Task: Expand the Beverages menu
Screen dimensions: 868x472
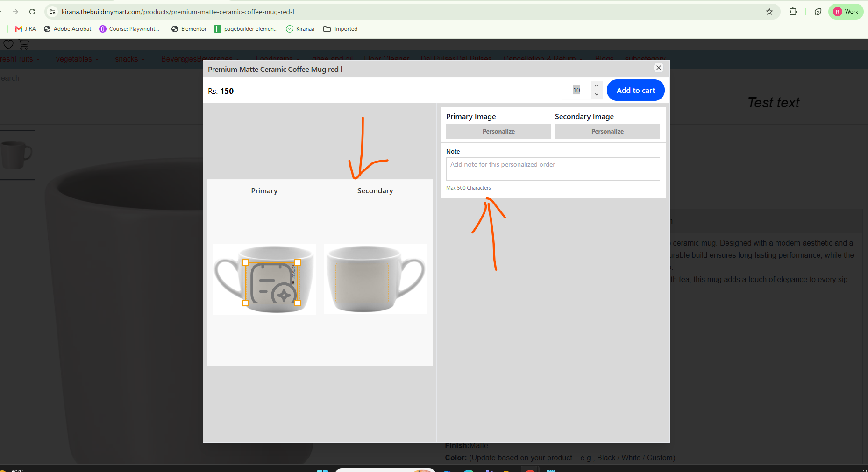Action: [199, 59]
